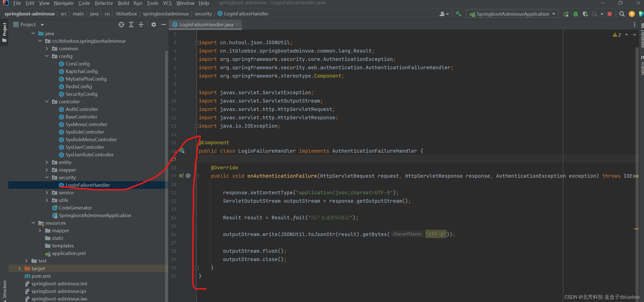Image resolution: width=644 pixels, height=302 pixels.
Task: Click the warnings count indicator
Action: pos(617,35)
